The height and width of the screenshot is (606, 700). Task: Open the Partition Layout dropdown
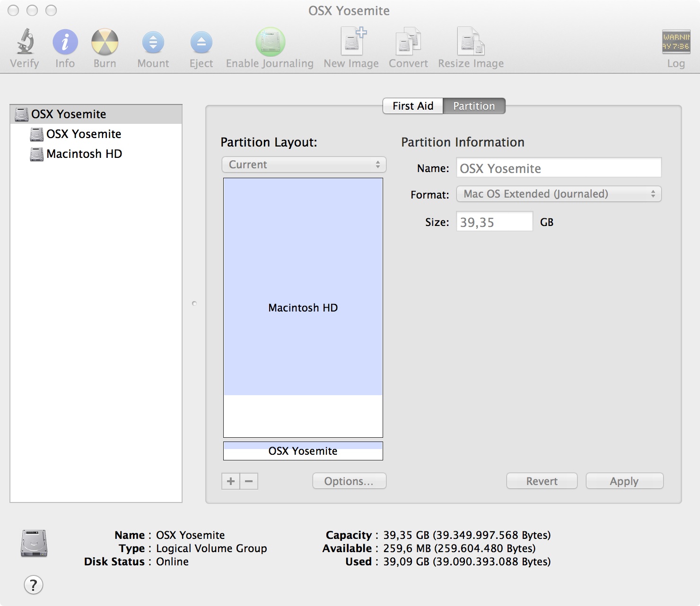click(x=304, y=164)
